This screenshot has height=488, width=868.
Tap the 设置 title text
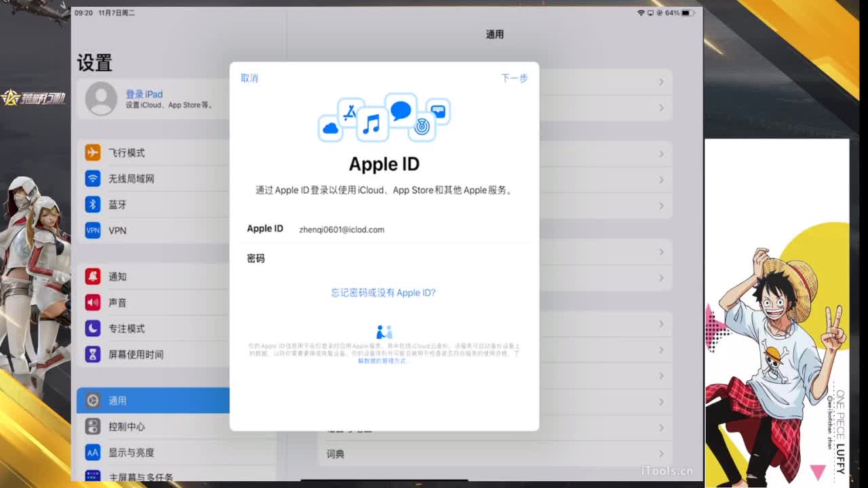(x=94, y=63)
